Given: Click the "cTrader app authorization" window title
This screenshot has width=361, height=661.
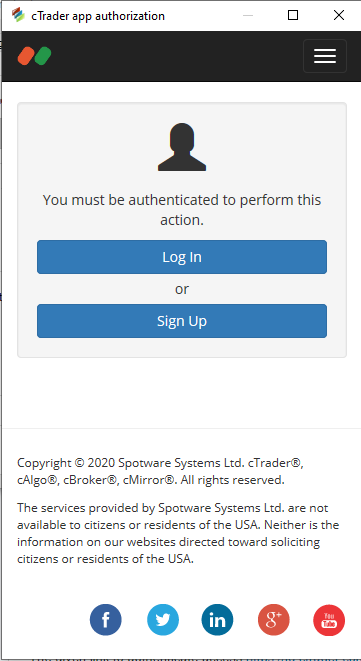Looking at the screenshot, I should point(98,16).
